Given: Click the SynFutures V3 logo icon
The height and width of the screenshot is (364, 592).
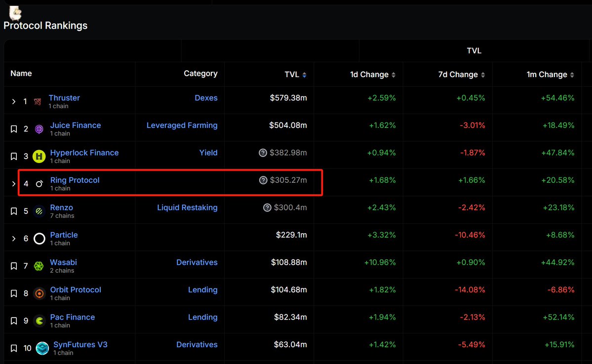Looking at the screenshot, I should coord(42,348).
